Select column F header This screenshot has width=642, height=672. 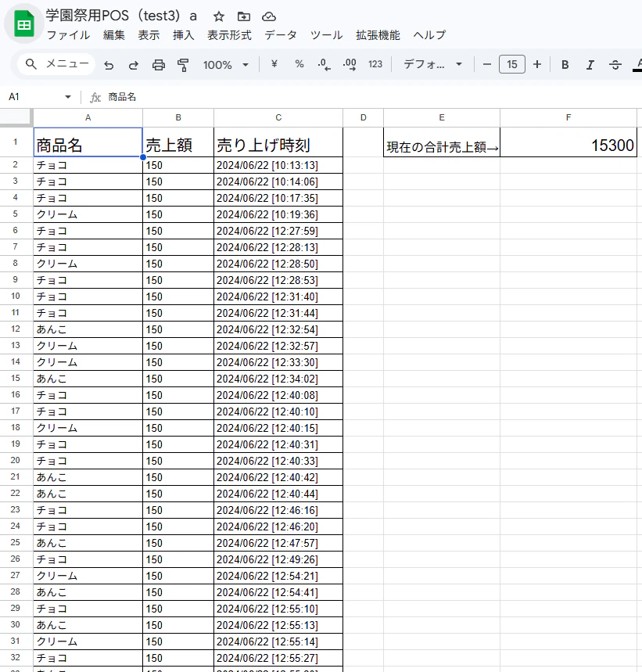click(568, 117)
